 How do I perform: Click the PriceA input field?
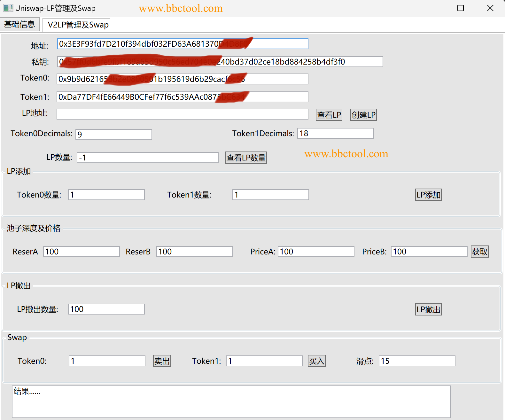click(316, 252)
